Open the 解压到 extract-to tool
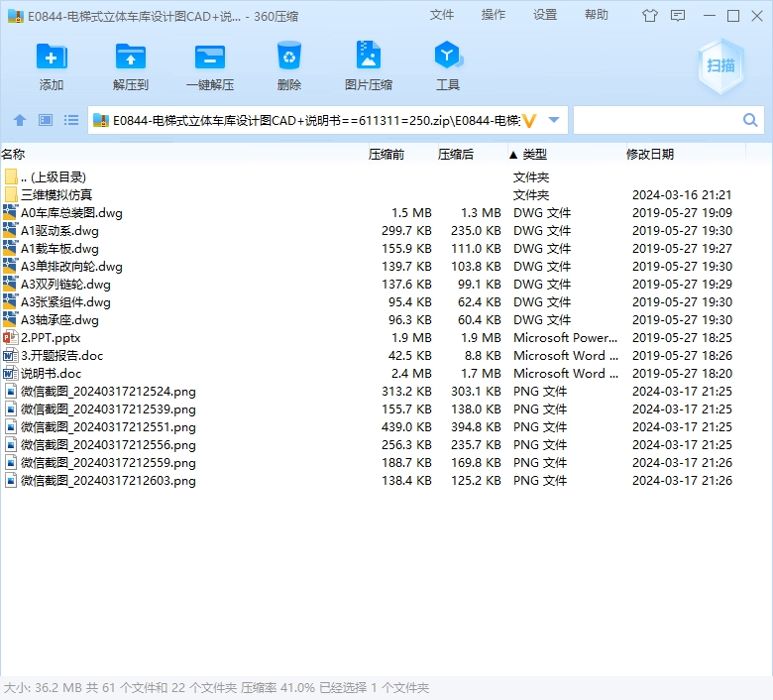 tap(130, 57)
